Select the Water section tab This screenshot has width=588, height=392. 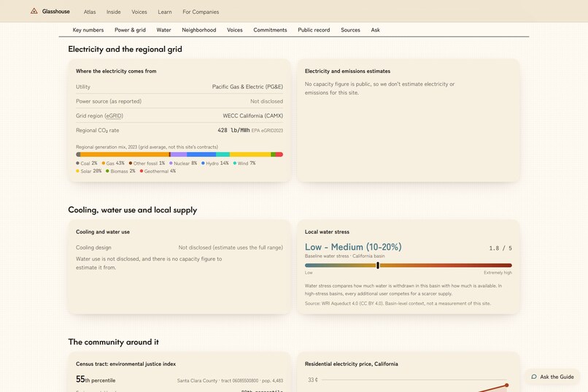click(x=163, y=30)
